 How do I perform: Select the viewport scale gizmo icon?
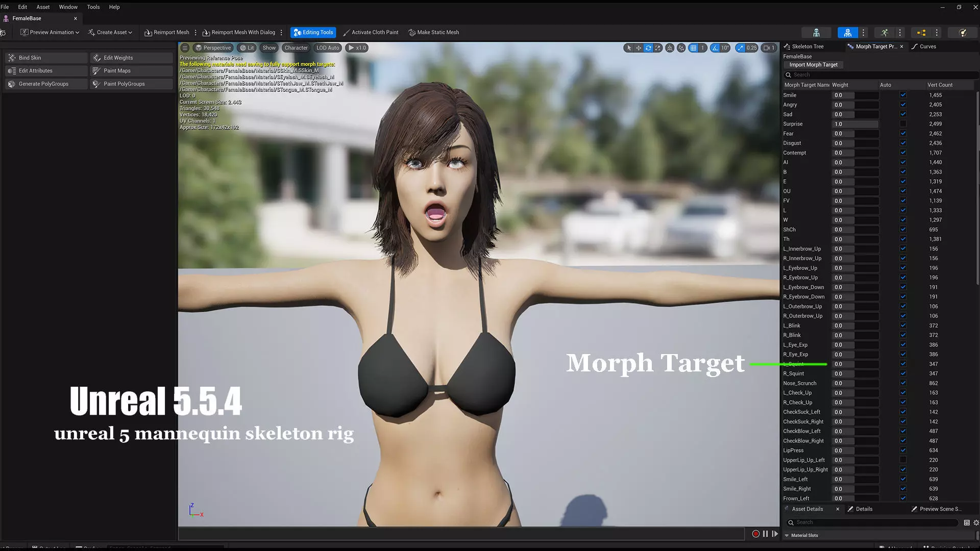pyautogui.click(x=658, y=48)
